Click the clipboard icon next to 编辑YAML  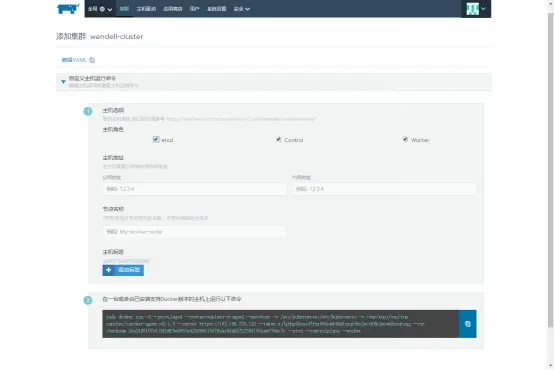[92, 60]
